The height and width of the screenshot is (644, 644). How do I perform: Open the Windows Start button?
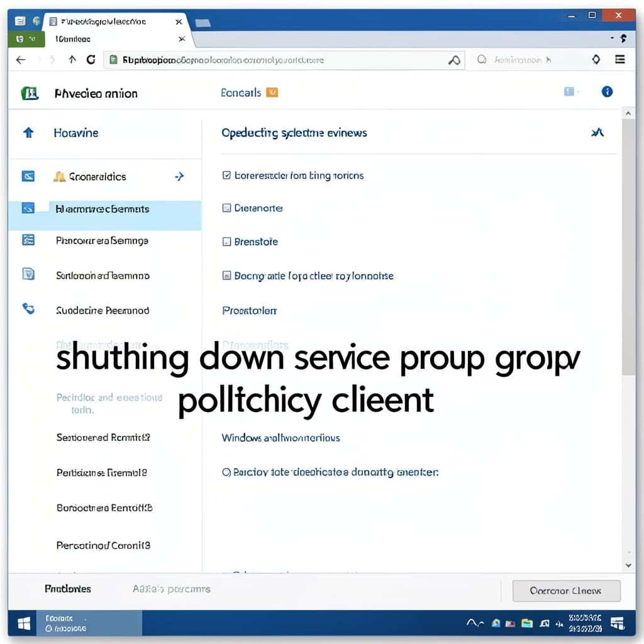point(24,623)
